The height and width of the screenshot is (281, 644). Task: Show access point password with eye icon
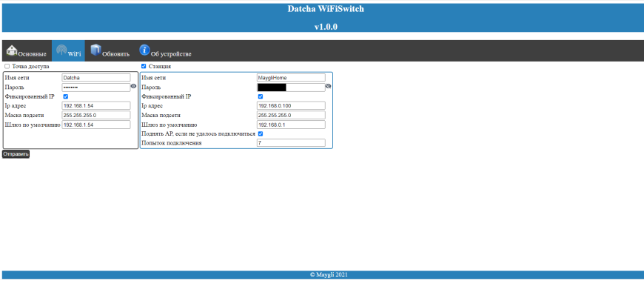[133, 87]
